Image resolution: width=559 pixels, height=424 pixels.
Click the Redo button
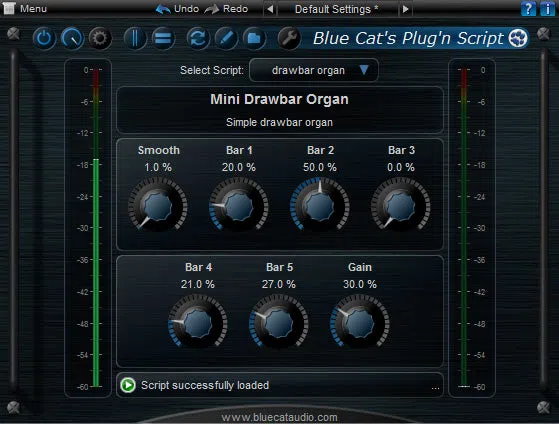227,9
